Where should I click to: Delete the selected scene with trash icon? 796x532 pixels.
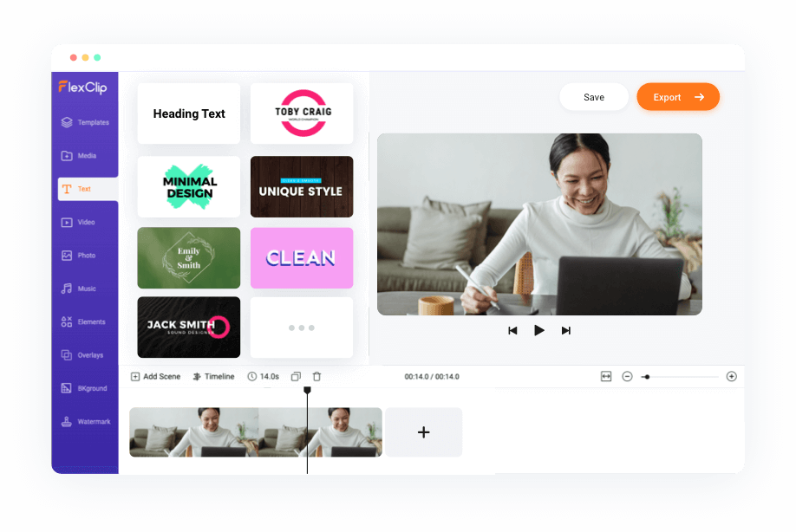coord(316,376)
